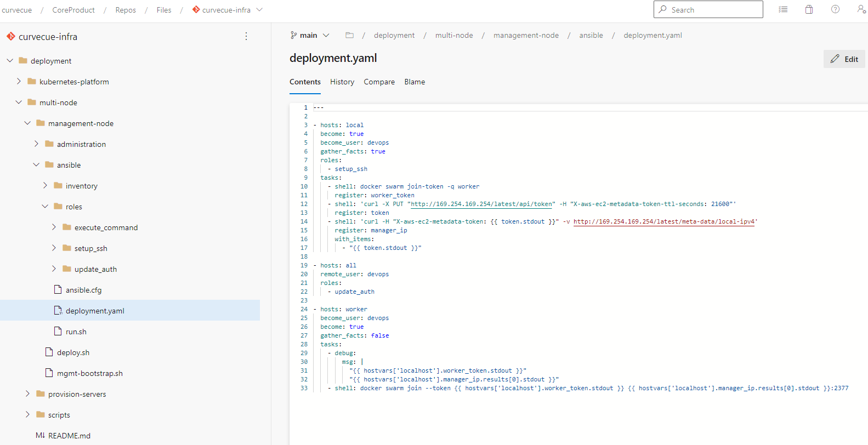Go to CoreProduct in the breadcrumb
868x445 pixels.
point(73,10)
